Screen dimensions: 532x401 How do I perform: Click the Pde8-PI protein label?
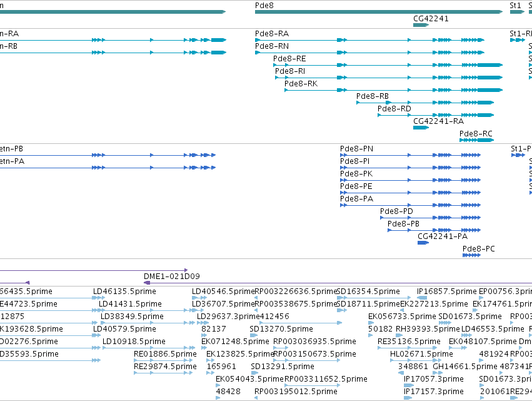pyautogui.click(x=354, y=161)
